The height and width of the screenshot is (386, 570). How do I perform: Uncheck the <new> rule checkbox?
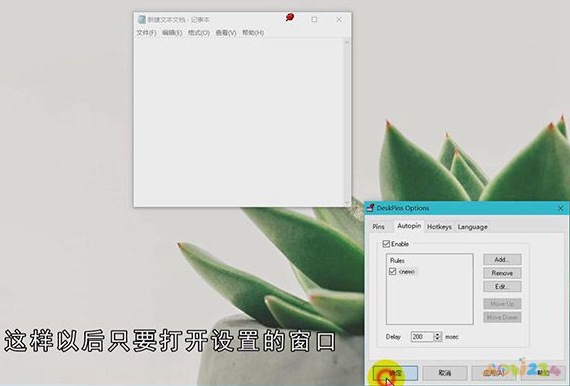point(392,272)
